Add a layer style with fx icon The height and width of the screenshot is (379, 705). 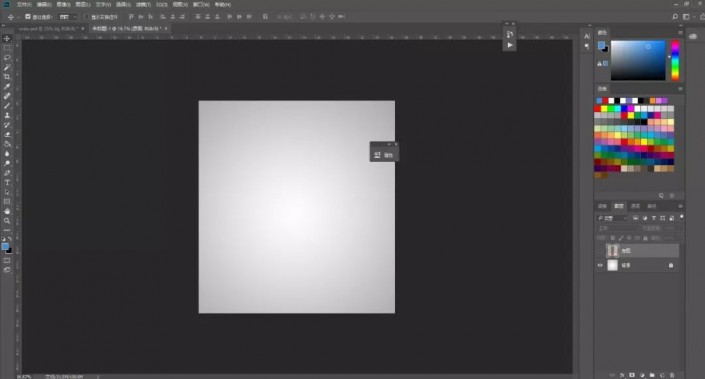622,375
